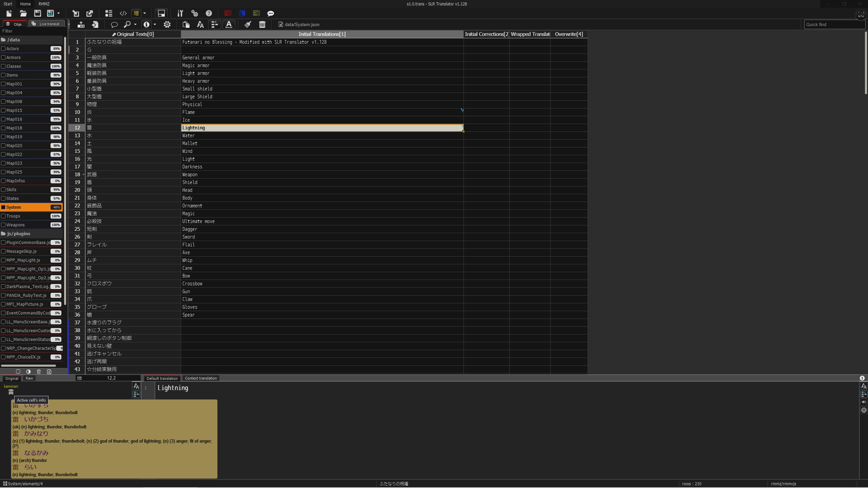Open the Save As dropdown arrow
The width and height of the screenshot is (868, 488).
59,13
